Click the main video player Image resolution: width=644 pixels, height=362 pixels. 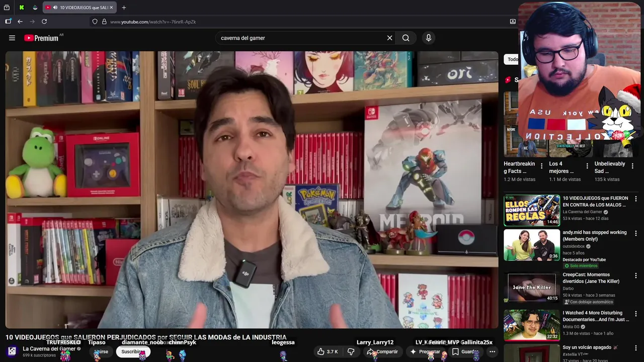click(x=252, y=190)
